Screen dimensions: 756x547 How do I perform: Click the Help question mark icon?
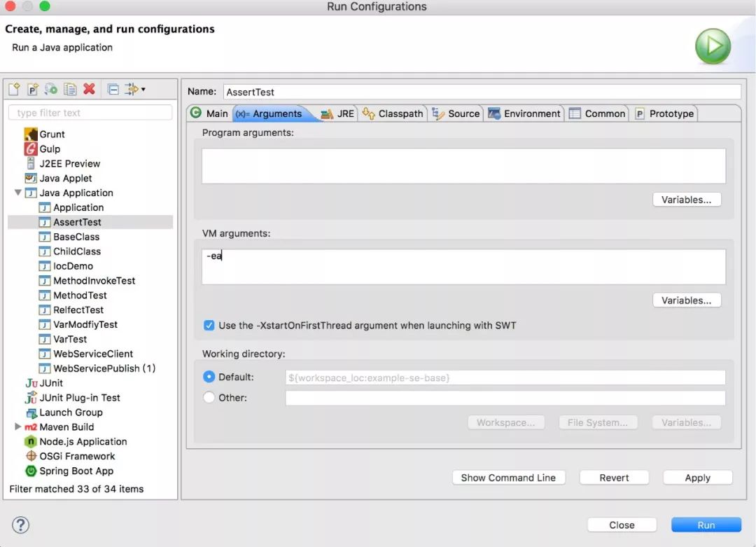tap(21, 525)
